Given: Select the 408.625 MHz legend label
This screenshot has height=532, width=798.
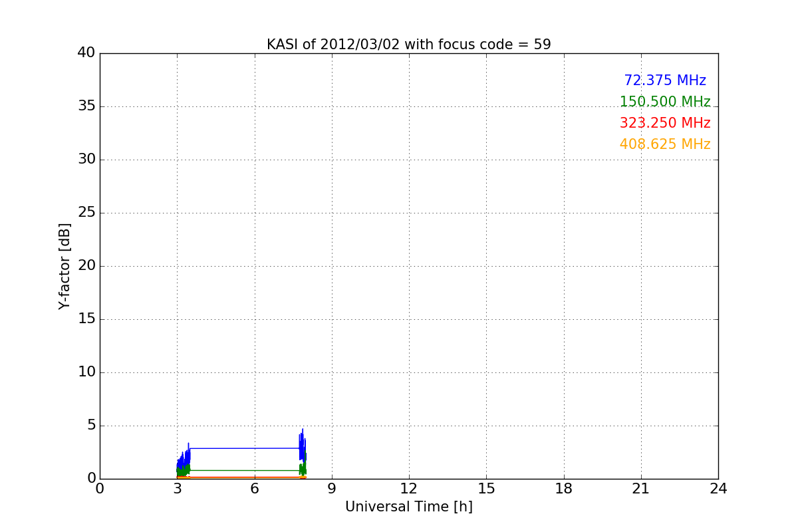Looking at the screenshot, I should click(665, 144).
